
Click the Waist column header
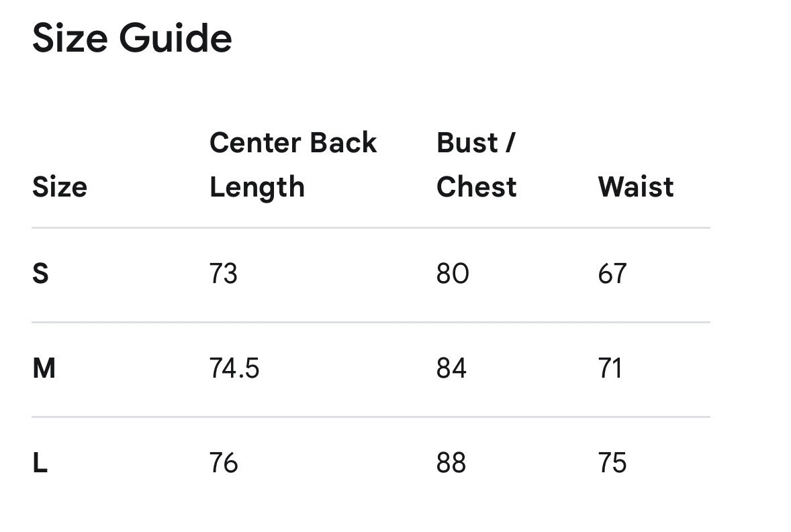click(636, 187)
